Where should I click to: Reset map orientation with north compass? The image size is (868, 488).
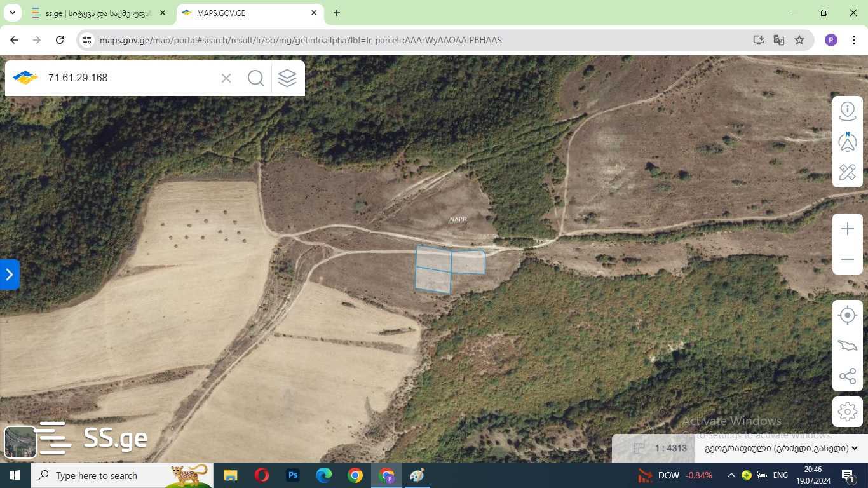click(x=847, y=142)
